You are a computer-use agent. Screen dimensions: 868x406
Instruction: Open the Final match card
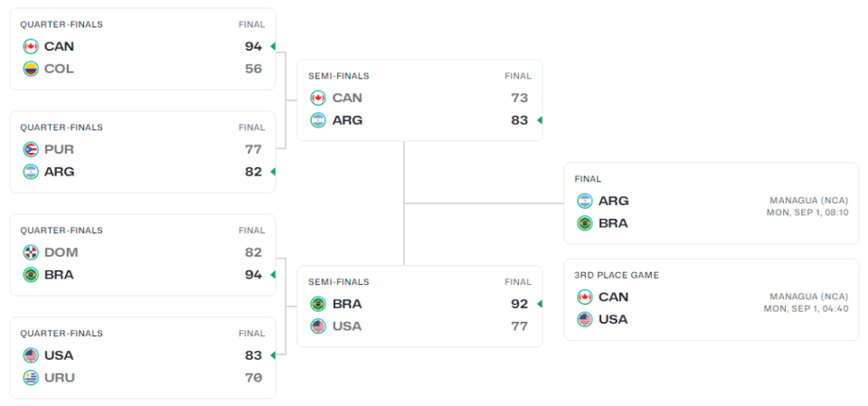[711, 203]
